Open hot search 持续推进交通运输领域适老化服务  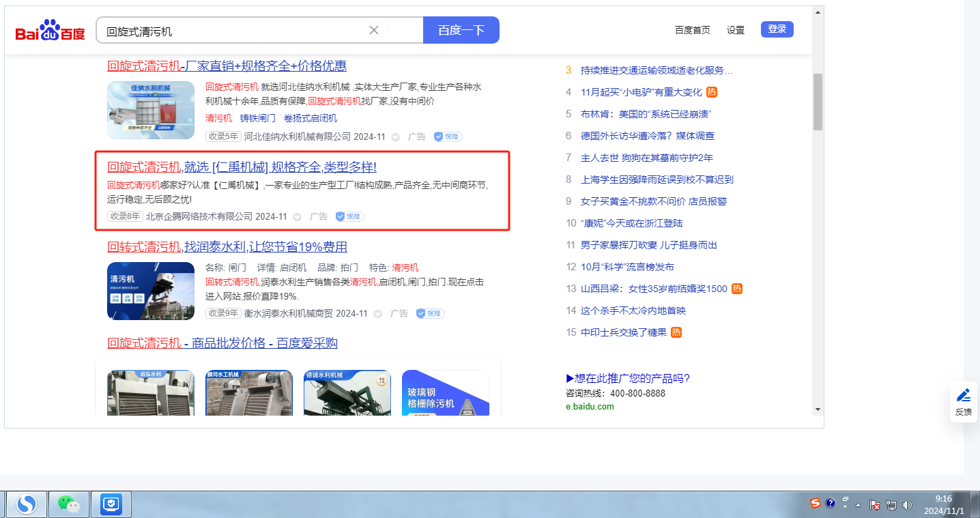point(657,70)
